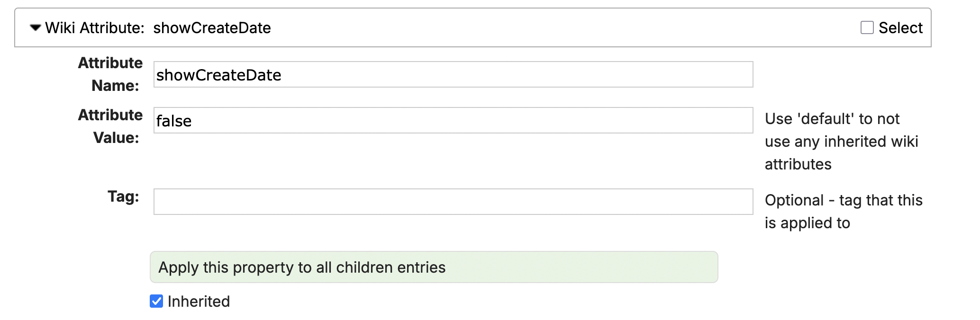Viewport: 980px width, 320px height.
Task: Click the 'Optional - tag that this is applied to' hint
Action: (x=844, y=212)
